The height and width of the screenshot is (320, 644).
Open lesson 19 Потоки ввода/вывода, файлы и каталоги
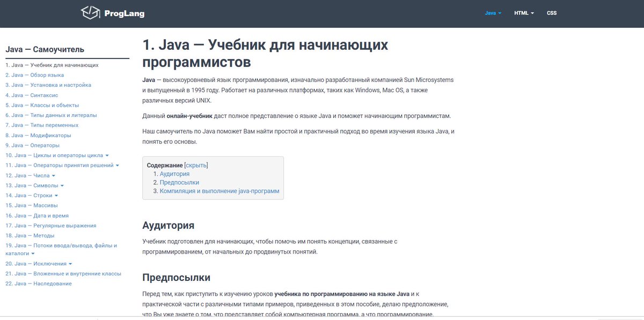(61, 249)
